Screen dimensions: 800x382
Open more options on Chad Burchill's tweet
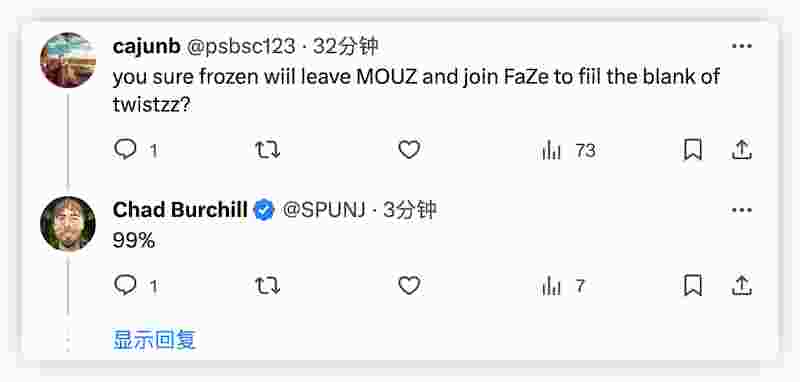click(741, 210)
